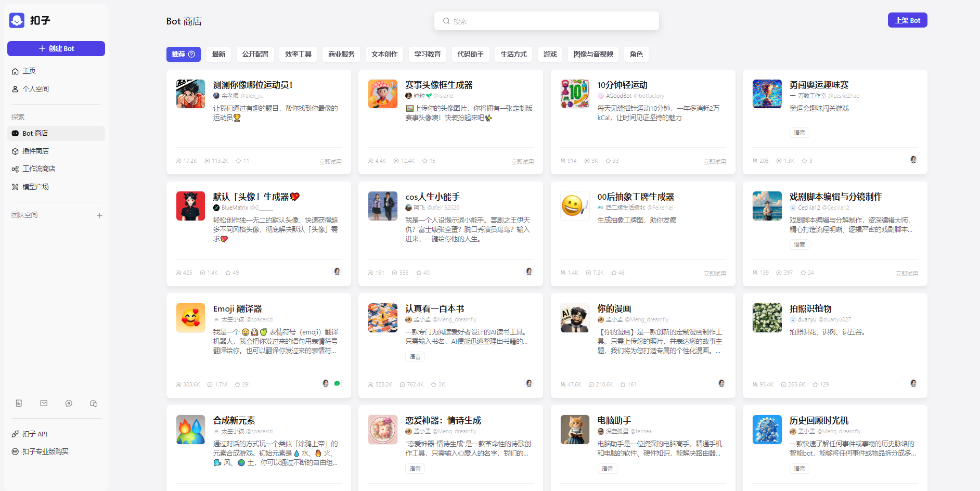The image size is (980, 491).
Task: Open the 图像与音视频 tab
Action: point(594,54)
